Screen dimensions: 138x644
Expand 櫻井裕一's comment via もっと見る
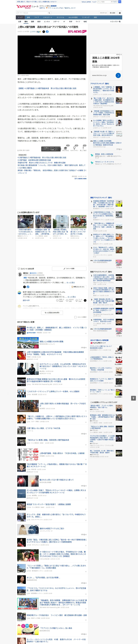point(71,283)
